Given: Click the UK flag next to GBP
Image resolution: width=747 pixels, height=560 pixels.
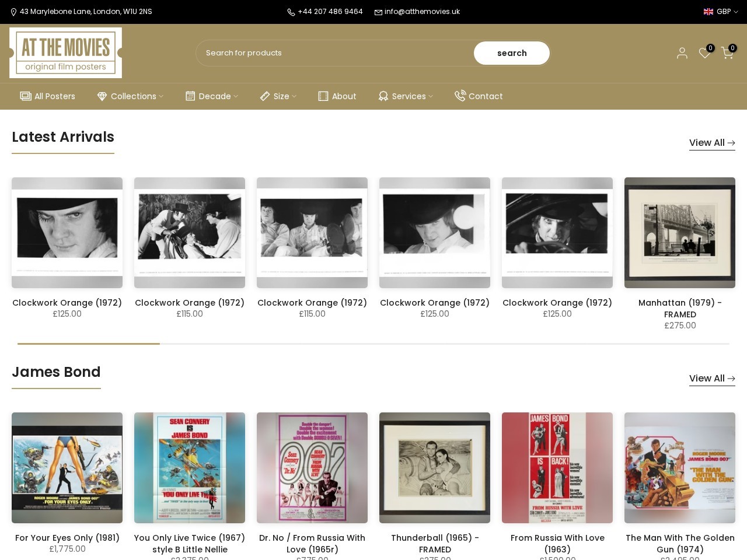Looking at the screenshot, I should click(708, 12).
